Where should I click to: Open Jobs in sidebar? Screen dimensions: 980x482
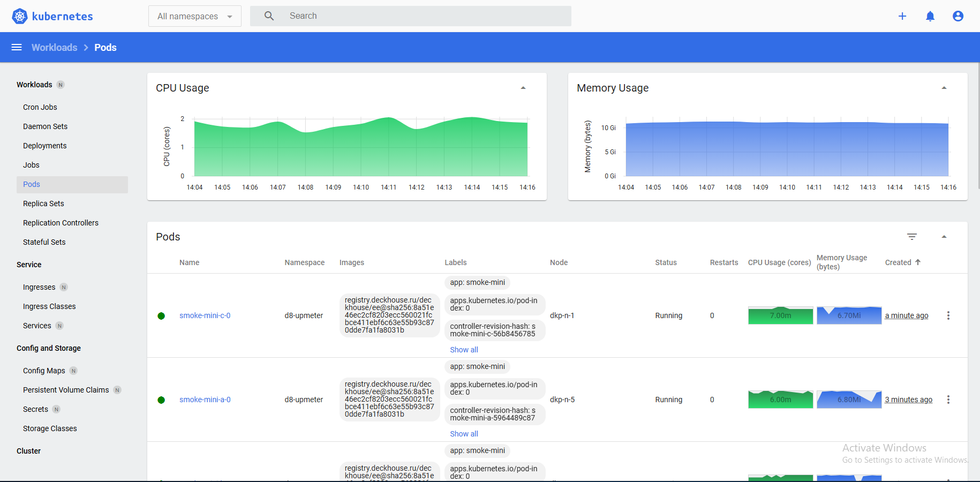point(31,165)
